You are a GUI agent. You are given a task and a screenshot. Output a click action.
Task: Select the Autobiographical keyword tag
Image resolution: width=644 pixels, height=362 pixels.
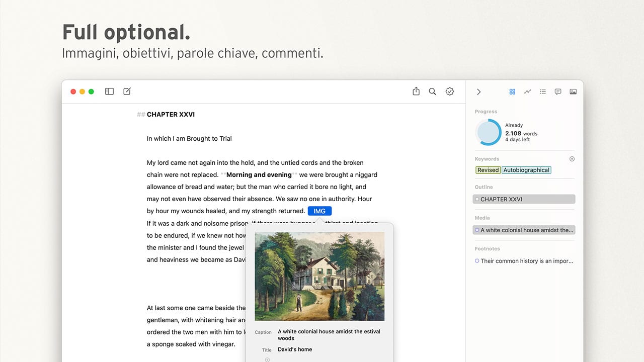click(x=526, y=170)
